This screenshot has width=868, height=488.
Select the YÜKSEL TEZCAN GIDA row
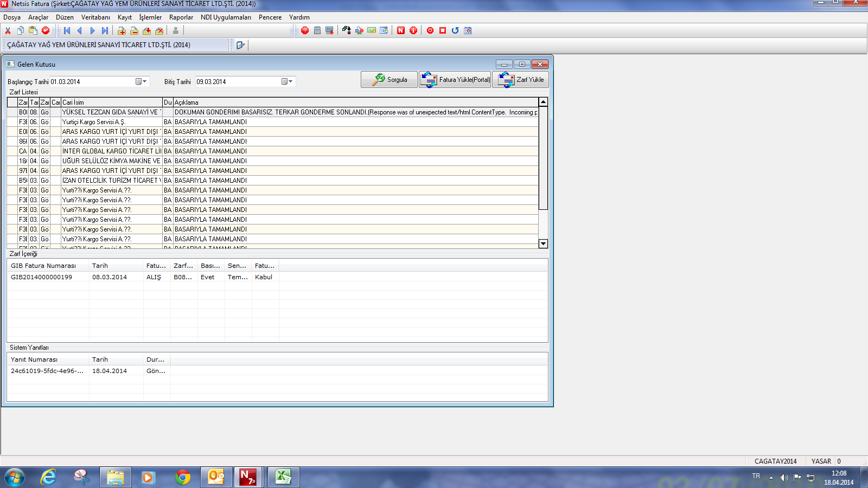111,112
